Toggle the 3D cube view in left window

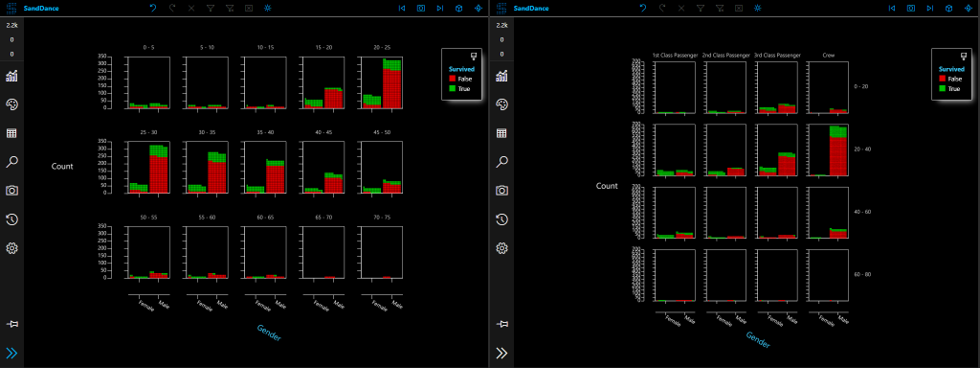pyautogui.click(x=459, y=8)
